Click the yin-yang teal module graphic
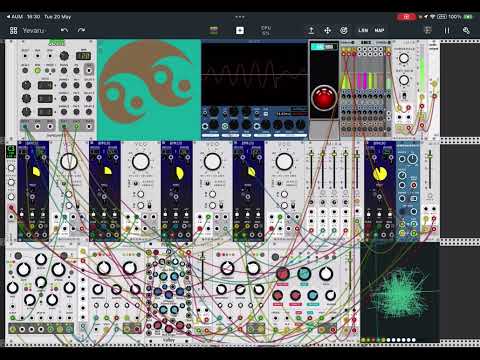The width and height of the screenshot is (480, 360). (x=149, y=90)
